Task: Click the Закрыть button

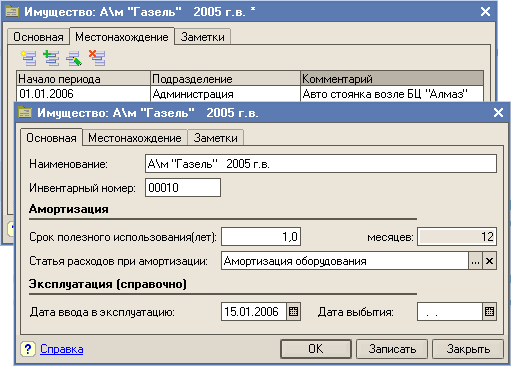Action: [x=468, y=349]
